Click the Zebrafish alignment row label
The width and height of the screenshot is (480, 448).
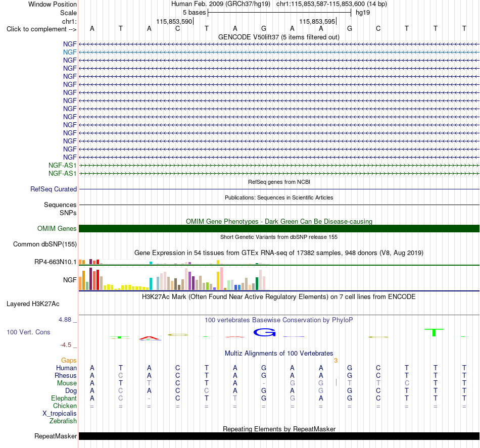point(63,421)
